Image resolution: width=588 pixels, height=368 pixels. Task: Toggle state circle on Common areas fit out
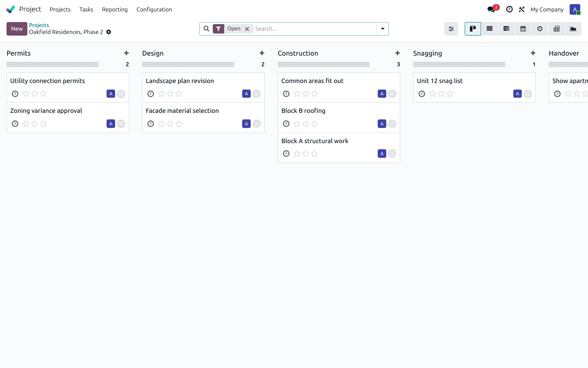(392, 94)
